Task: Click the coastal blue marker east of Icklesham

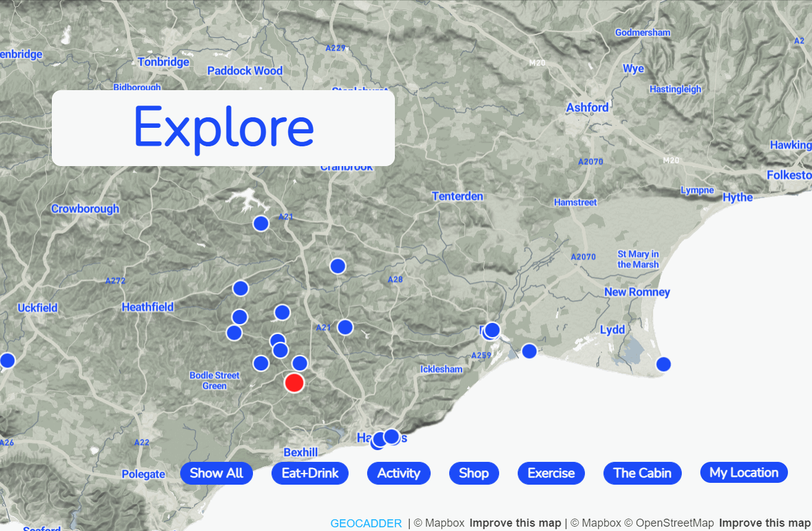Action: pyautogui.click(x=529, y=351)
